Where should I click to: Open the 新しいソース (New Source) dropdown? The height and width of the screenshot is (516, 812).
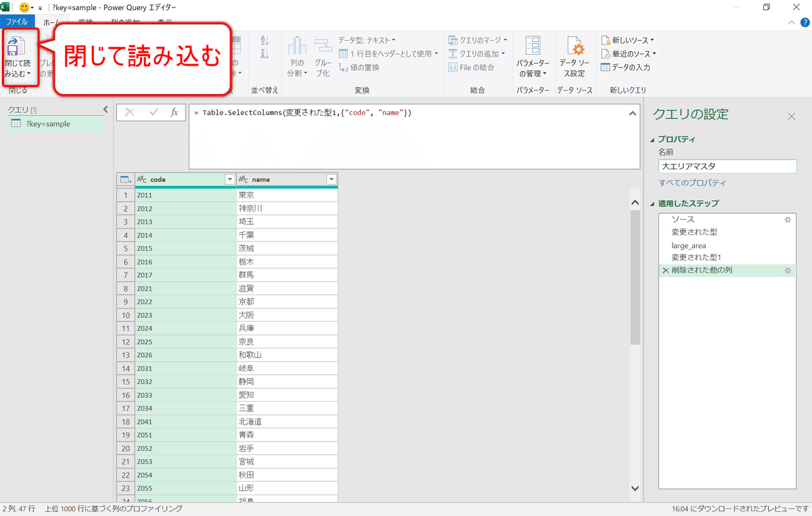(x=627, y=41)
